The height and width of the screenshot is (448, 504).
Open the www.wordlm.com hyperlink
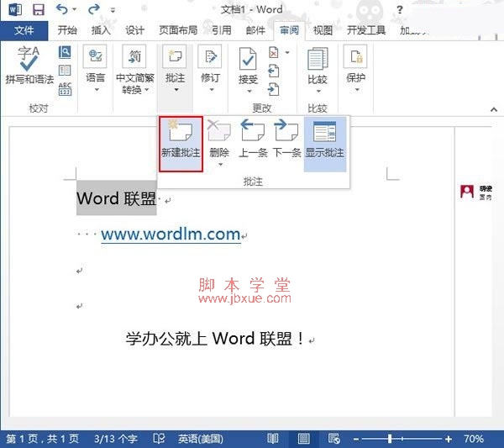(171, 235)
